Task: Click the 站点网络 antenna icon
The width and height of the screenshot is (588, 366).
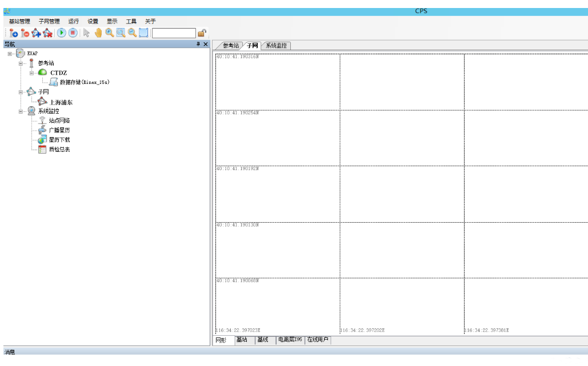Action: pyautogui.click(x=42, y=120)
